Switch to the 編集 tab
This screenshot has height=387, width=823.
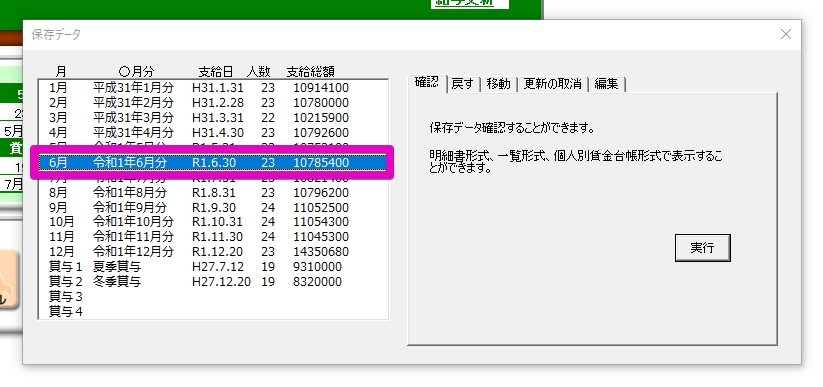[x=607, y=84]
